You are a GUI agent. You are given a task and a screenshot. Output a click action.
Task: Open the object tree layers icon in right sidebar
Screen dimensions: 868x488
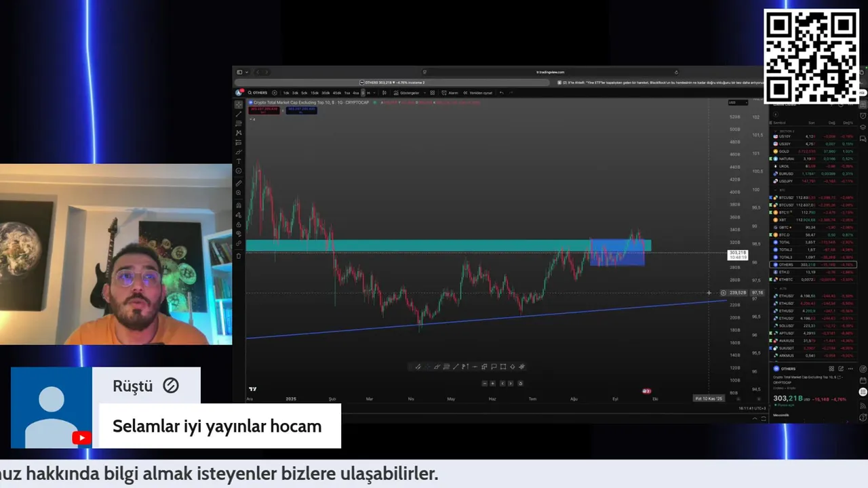point(863,127)
